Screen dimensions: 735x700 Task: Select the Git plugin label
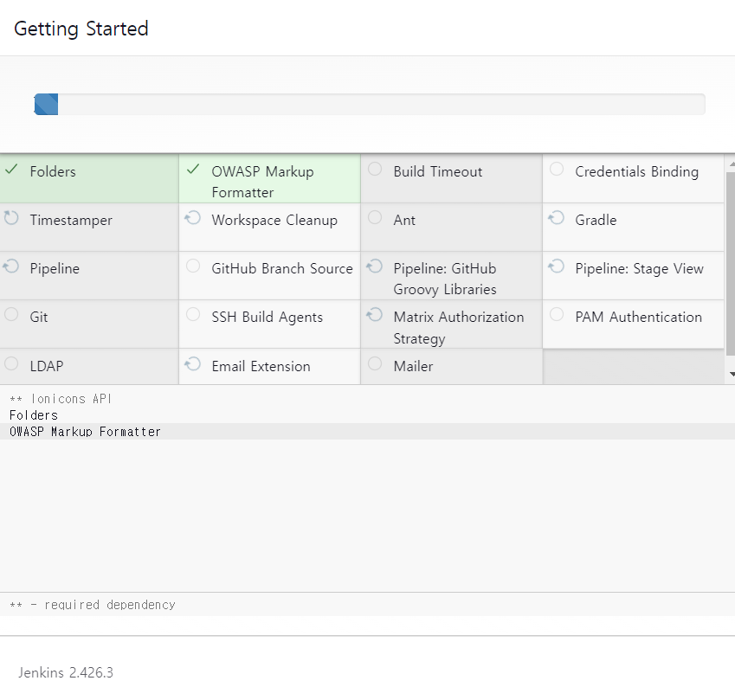point(39,318)
